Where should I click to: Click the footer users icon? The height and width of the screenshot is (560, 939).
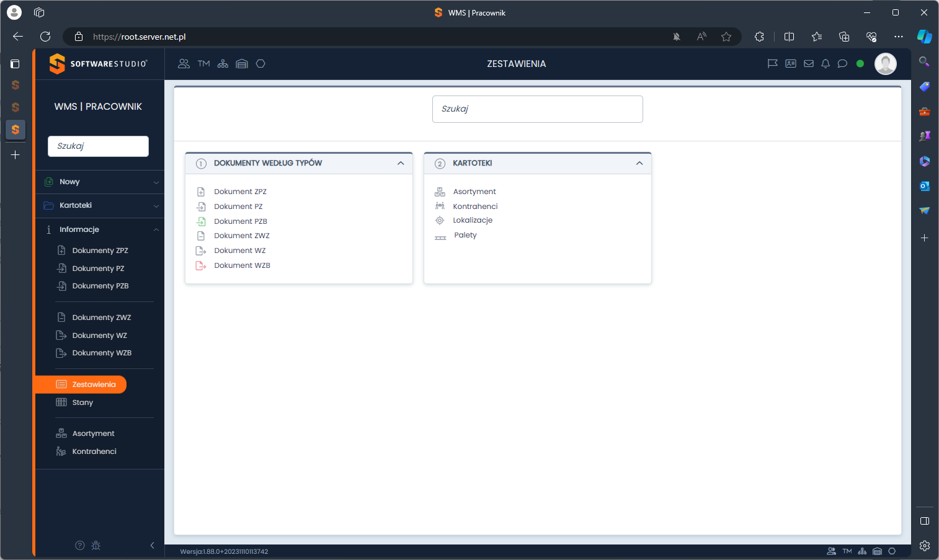(832, 551)
